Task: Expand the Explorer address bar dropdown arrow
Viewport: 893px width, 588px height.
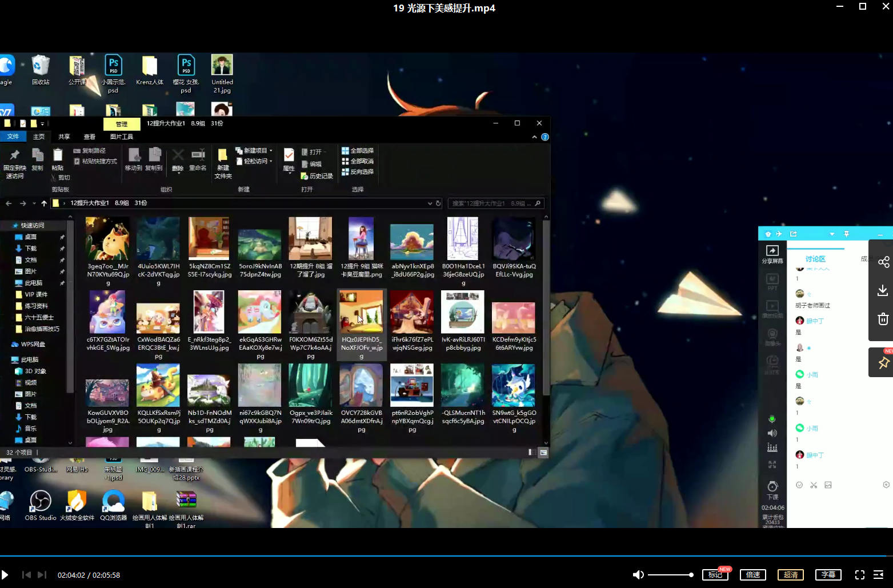Action: click(x=430, y=203)
